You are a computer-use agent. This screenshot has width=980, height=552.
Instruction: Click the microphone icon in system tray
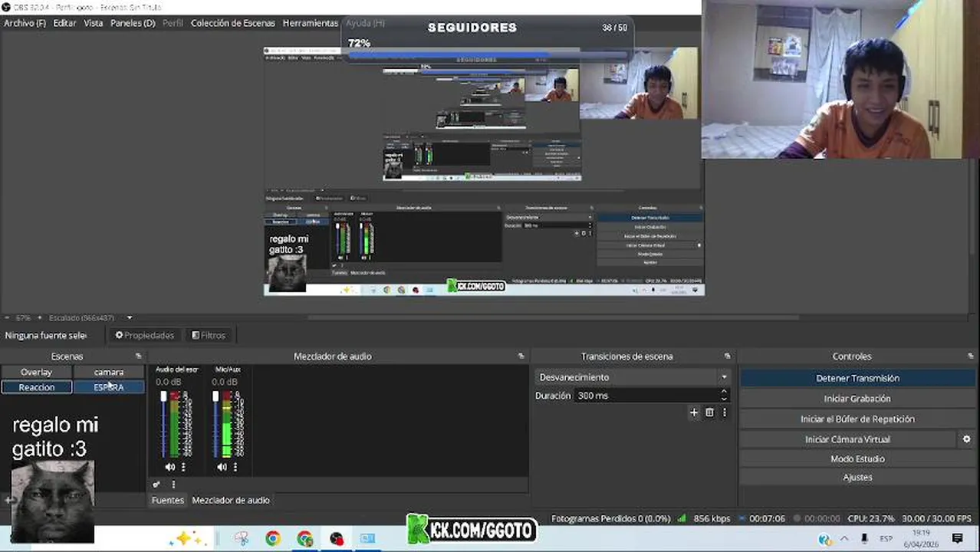tap(864, 539)
